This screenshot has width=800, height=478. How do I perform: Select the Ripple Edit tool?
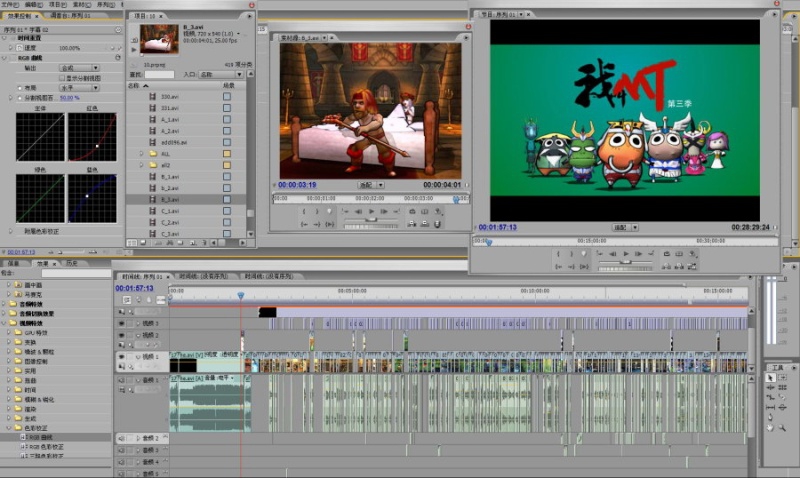coord(770,388)
